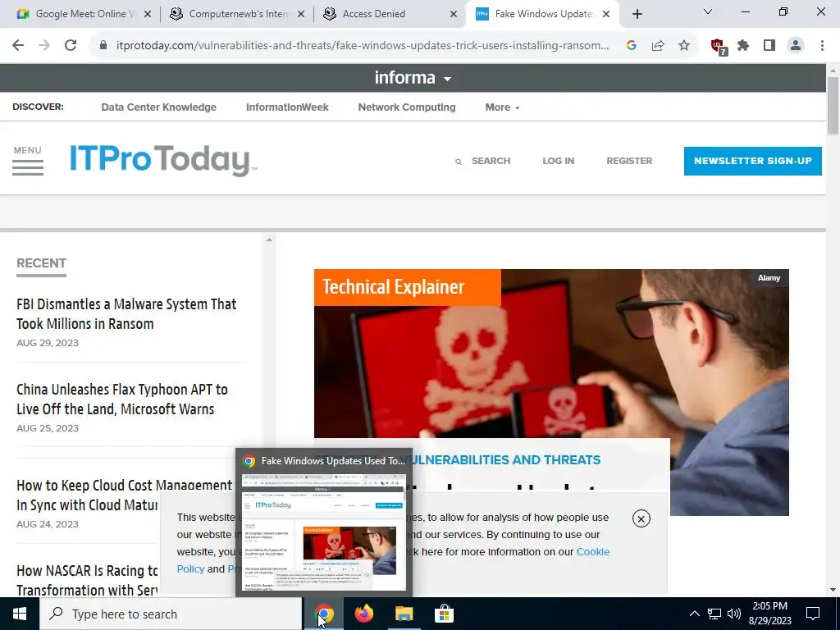Open the tab search chevron
Viewport: 840px width, 630px height.
708,11
